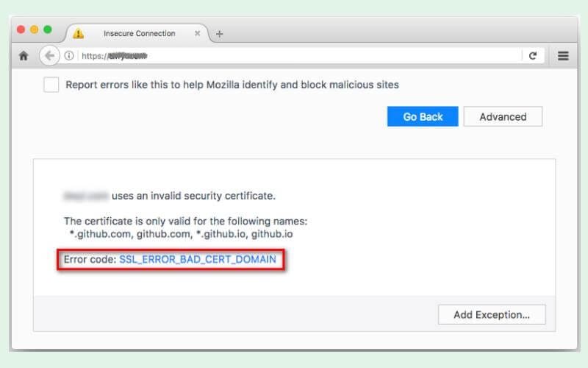Open the hamburger menu
Viewport: 588px width, 368px height.
pos(563,56)
